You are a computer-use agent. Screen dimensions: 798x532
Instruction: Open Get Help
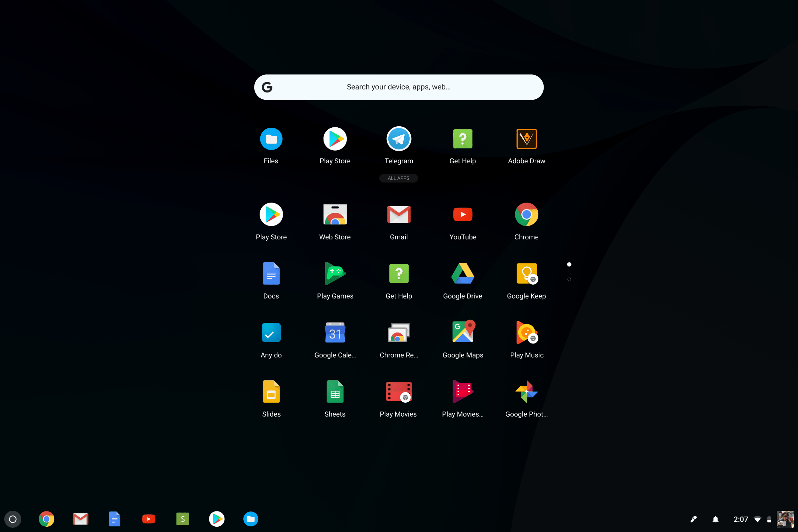pyautogui.click(x=463, y=138)
